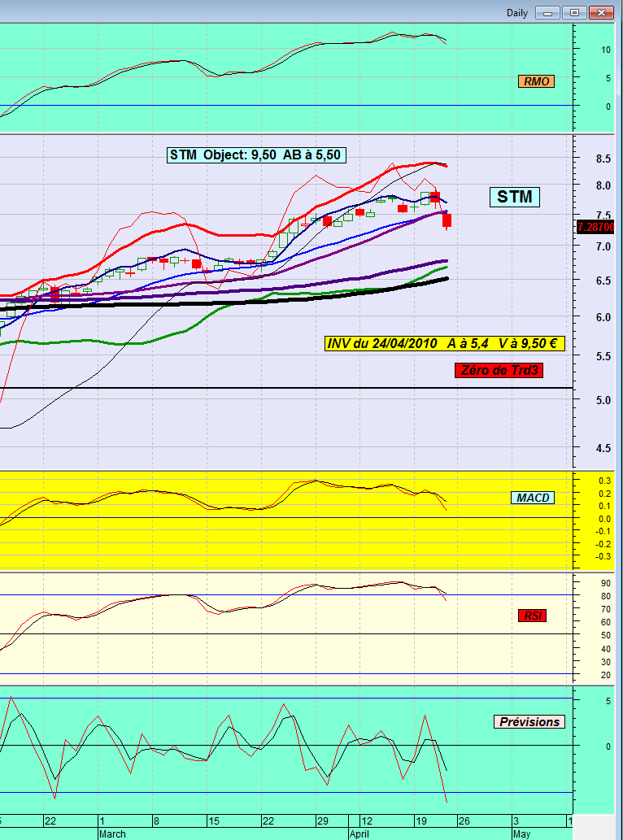Click the 'INV du 24/04/2010' yellow annotation
The width and height of the screenshot is (623, 840).
pos(445,343)
